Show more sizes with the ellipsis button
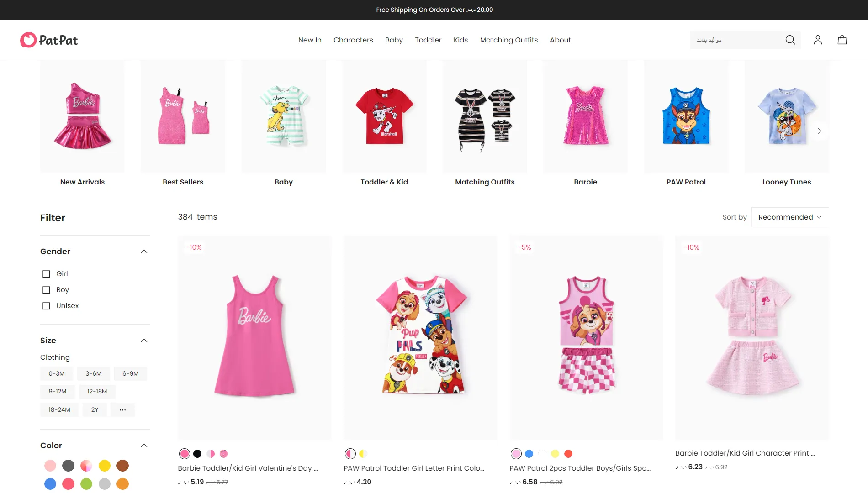This screenshot has width=868, height=493. click(x=122, y=410)
